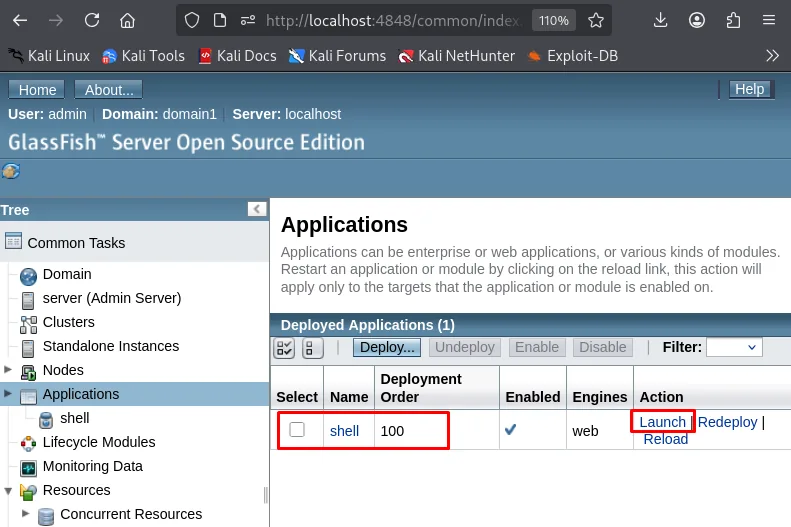Click the Disable button
Screen dimensions: 791x527
tap(603, 347)
